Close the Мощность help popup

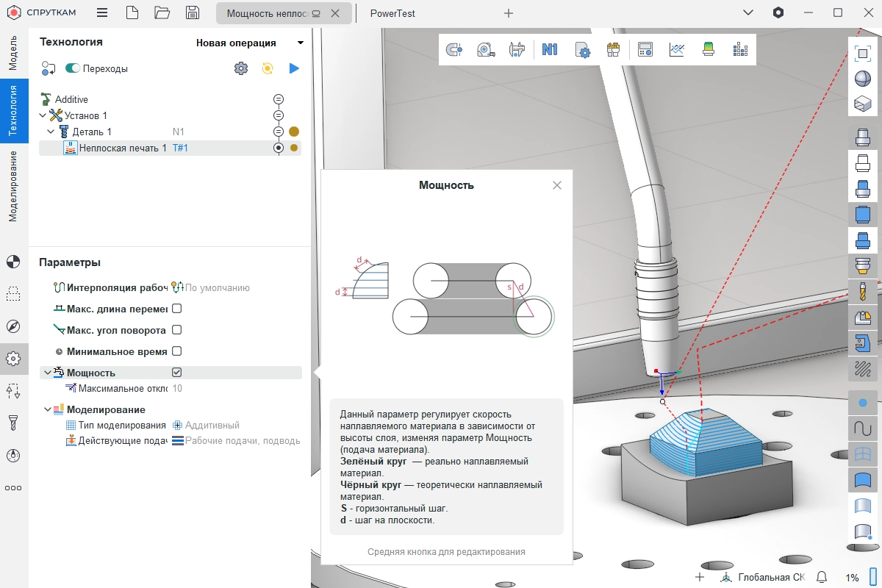tap(557, 185)
